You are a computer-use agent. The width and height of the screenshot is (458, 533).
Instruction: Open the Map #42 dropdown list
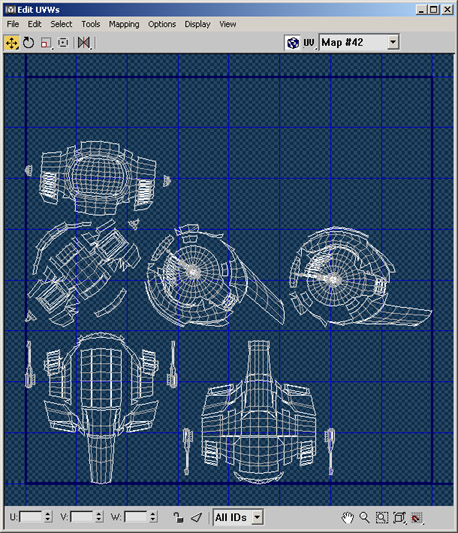coord(393,42)
